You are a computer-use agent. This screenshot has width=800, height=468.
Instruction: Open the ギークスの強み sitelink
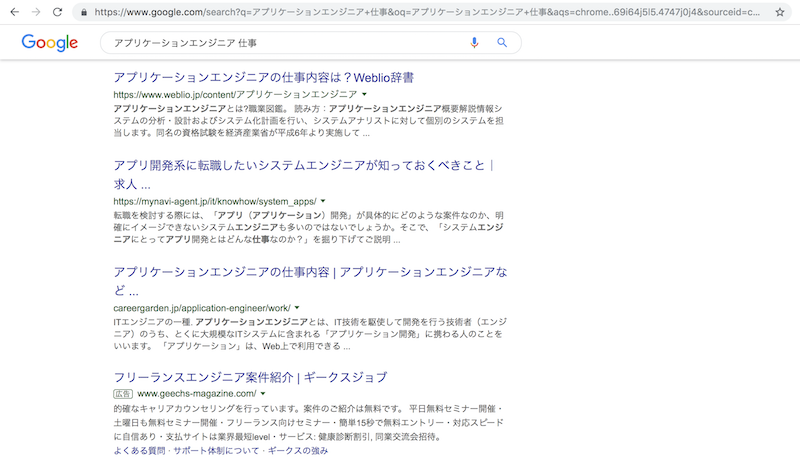coord(298,451)
